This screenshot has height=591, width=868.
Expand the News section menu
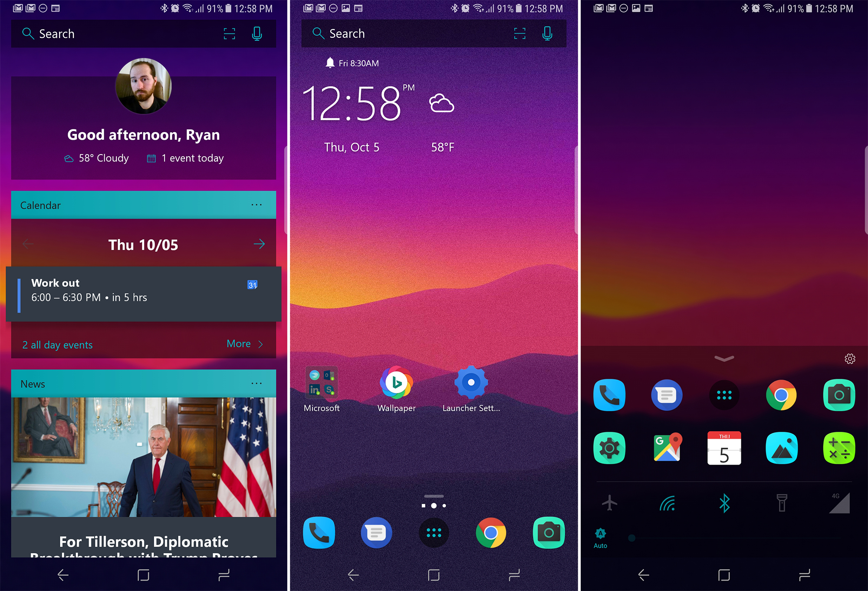[x=260, y=383]
